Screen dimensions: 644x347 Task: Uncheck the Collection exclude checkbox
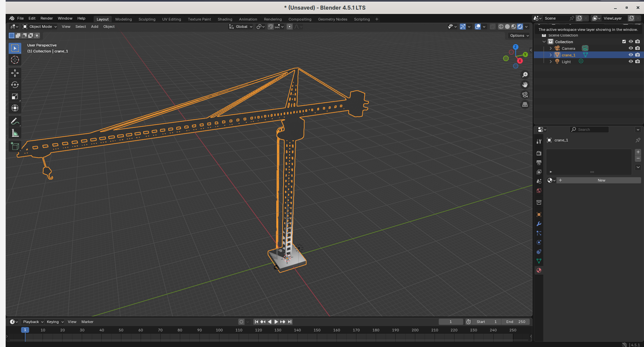pos(624,42)
